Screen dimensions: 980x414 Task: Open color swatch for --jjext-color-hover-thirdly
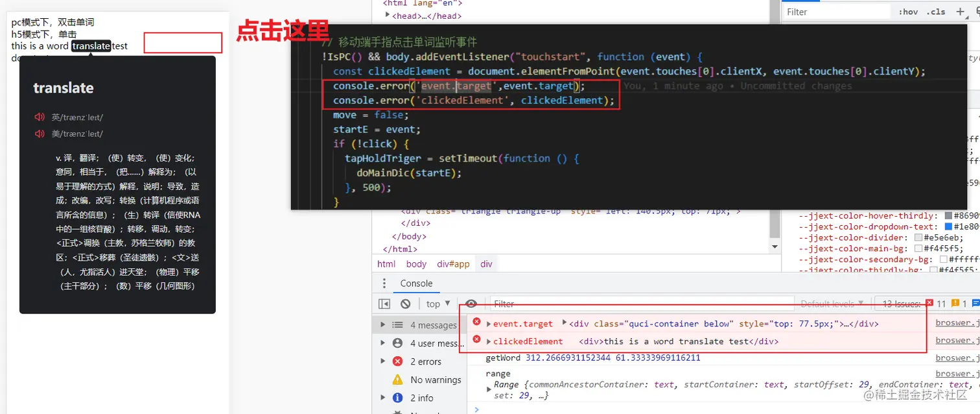[x=948, y=215]
